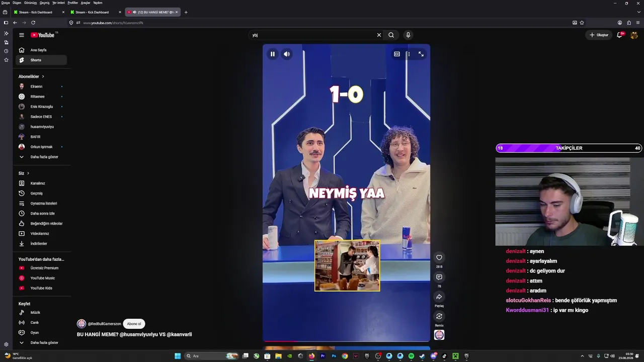The width and height of the screenshot is (644, 362).
Task: Mute the Short with the speaker icon
Action: pyautogui.click(x=286, y=54)
